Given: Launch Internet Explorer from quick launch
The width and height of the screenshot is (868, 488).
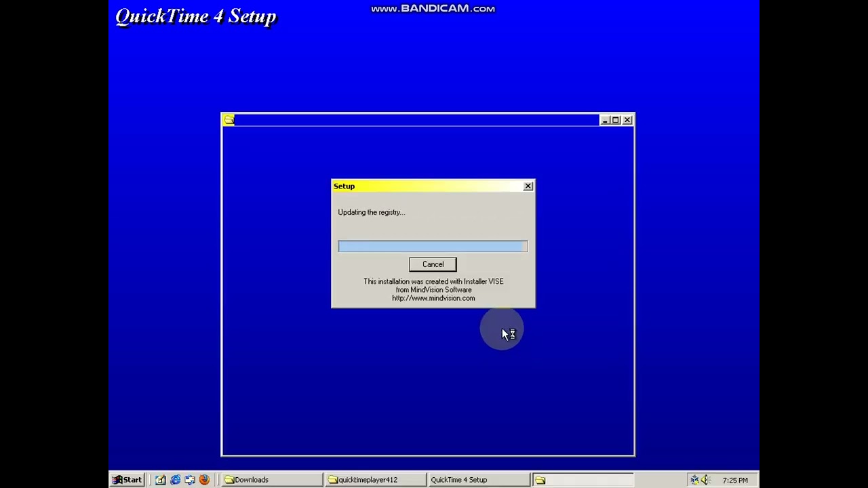Looking at the screenshot, I should (x=175, y=480).
